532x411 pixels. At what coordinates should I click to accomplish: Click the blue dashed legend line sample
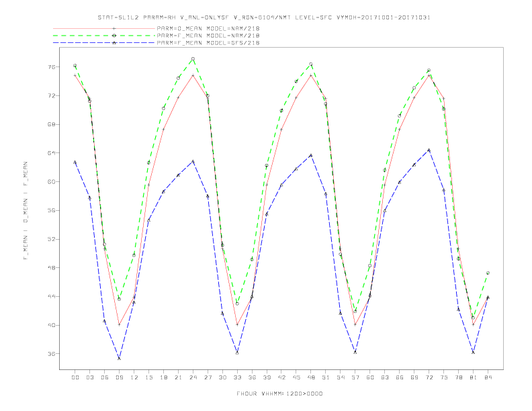coord(104,43)
